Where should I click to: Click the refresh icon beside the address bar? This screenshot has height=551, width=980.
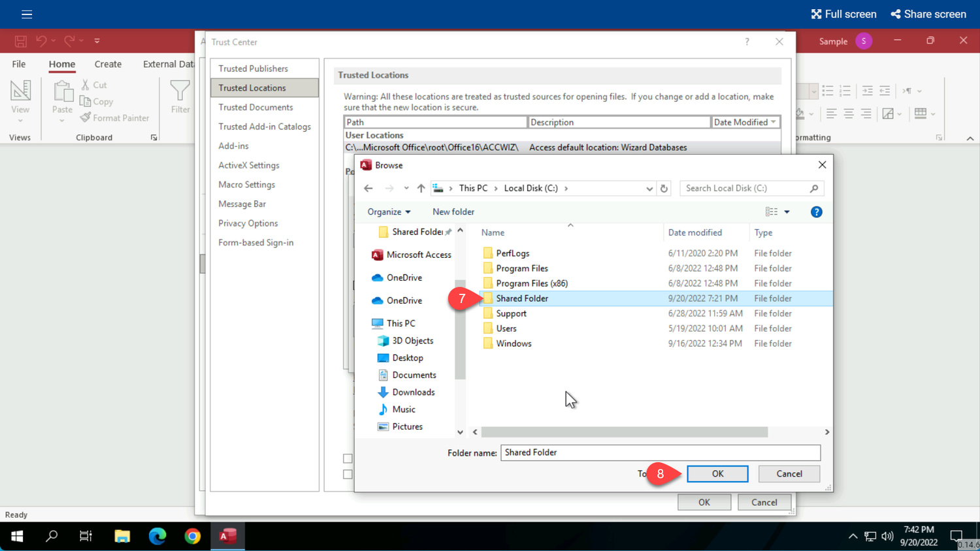(x=664, y=188)
